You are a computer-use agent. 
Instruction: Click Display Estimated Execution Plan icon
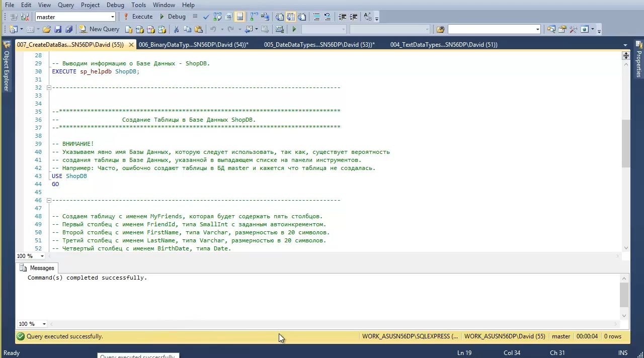tap(217, 17)
